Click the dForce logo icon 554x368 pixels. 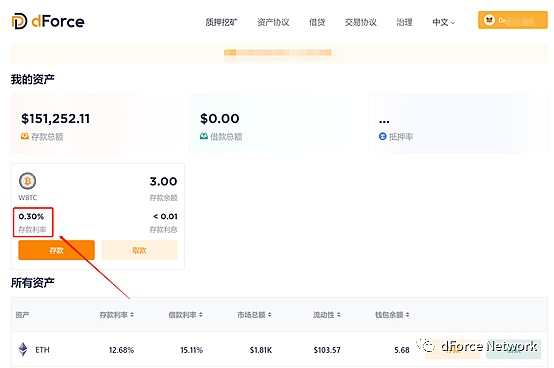click(19, 21)
